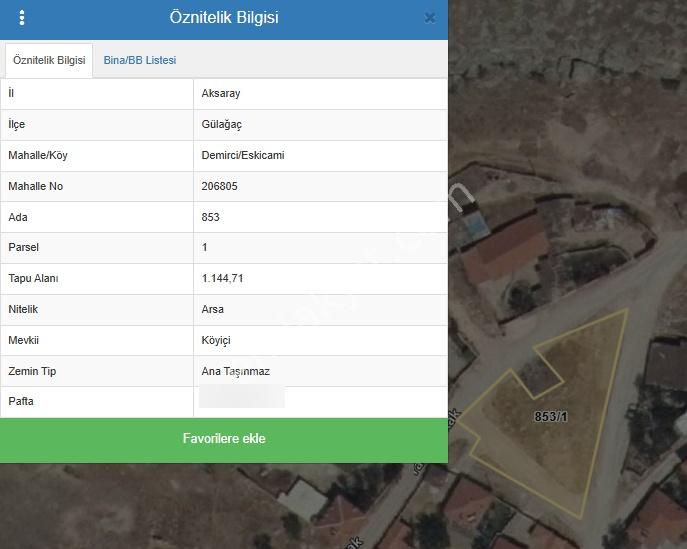Open the Bina/BB Listesi tab
This screenshot has width=687, height=549.
pos(140,60)
